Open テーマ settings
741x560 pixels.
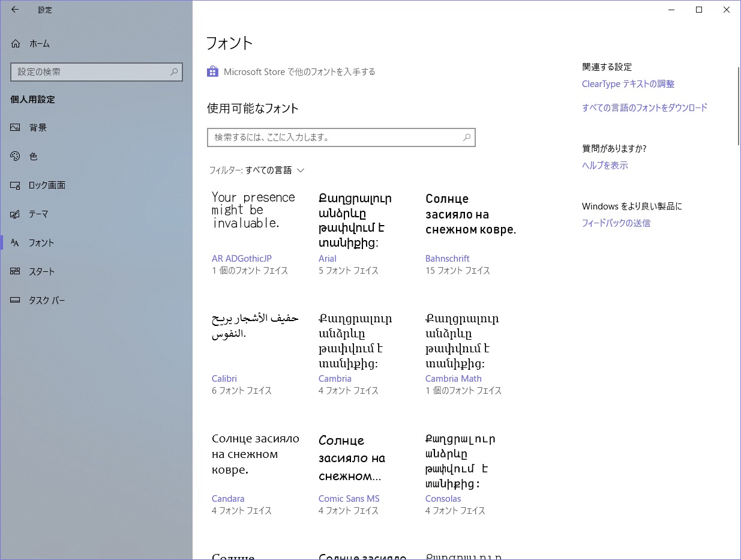(96, 214)
